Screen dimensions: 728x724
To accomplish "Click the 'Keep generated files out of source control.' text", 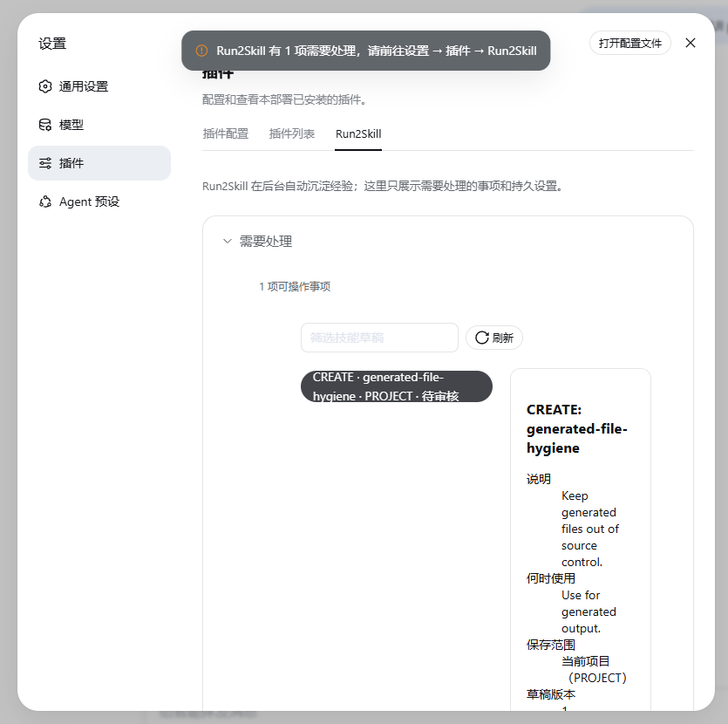I will click(589, 529).
